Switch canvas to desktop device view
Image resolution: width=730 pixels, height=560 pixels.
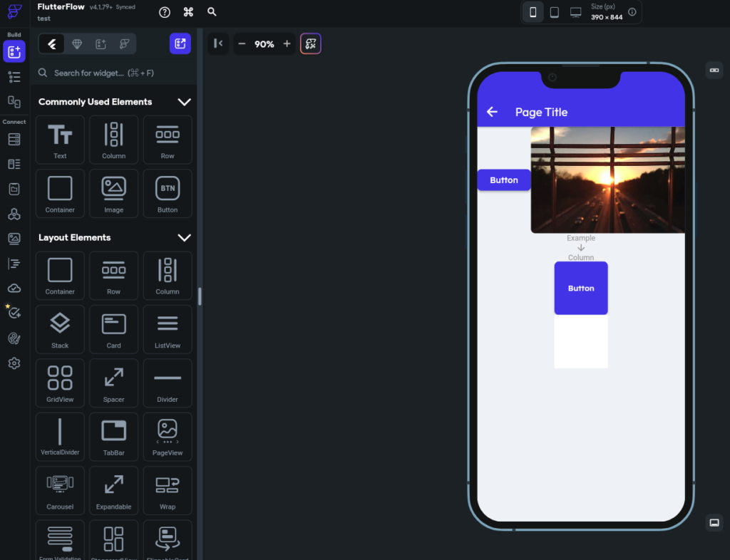coord(576,12)
